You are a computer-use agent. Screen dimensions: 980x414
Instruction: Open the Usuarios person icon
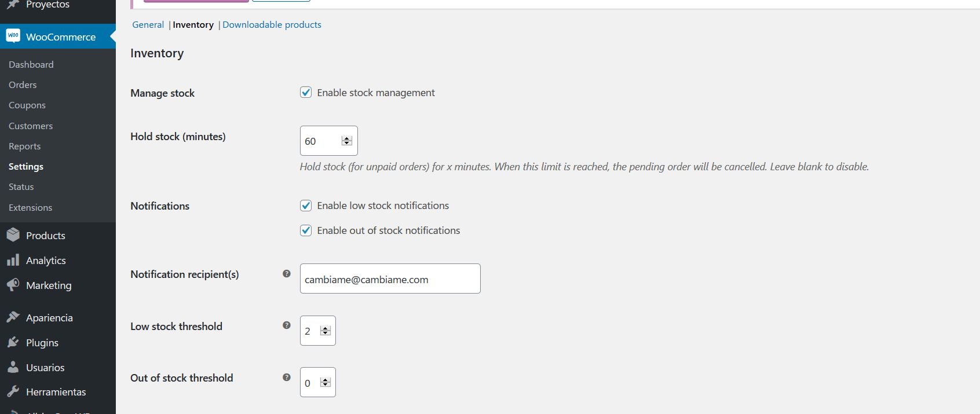coord(13,367)
